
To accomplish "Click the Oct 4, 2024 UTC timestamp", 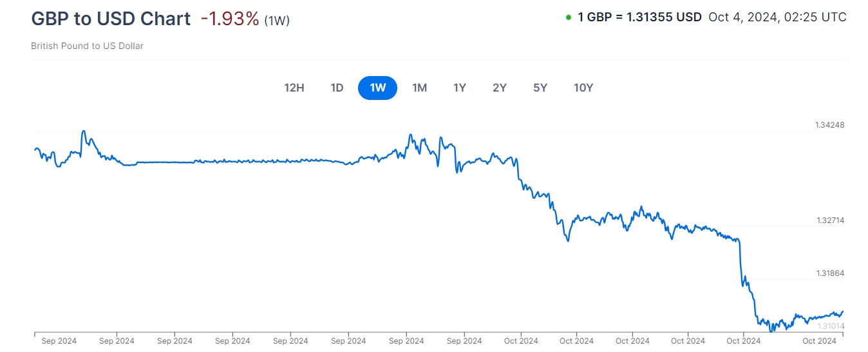I will coord(777,17).
